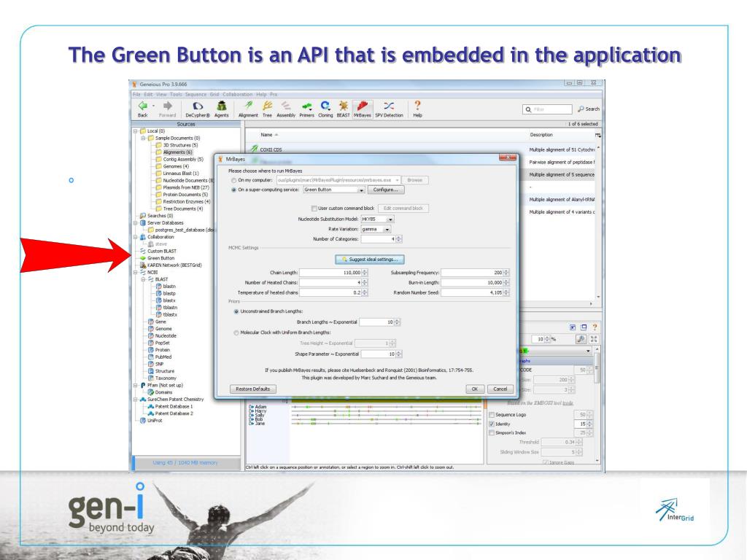This screenshot has height=560, width=747.
Task: Select 'Molecular Clock with Uniform Branch Lengths' option
Action: click(236, 332)
